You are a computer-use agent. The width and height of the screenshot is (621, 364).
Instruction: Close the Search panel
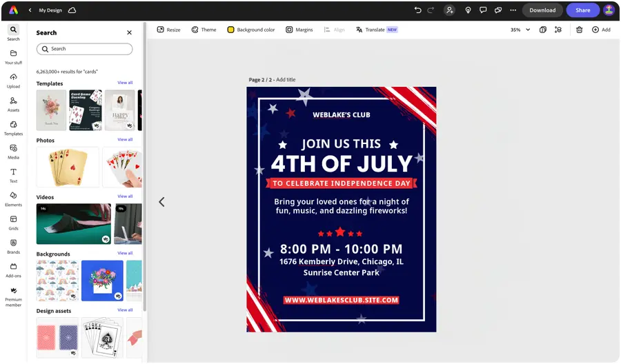pyautogui.click(x=129, y=32)
